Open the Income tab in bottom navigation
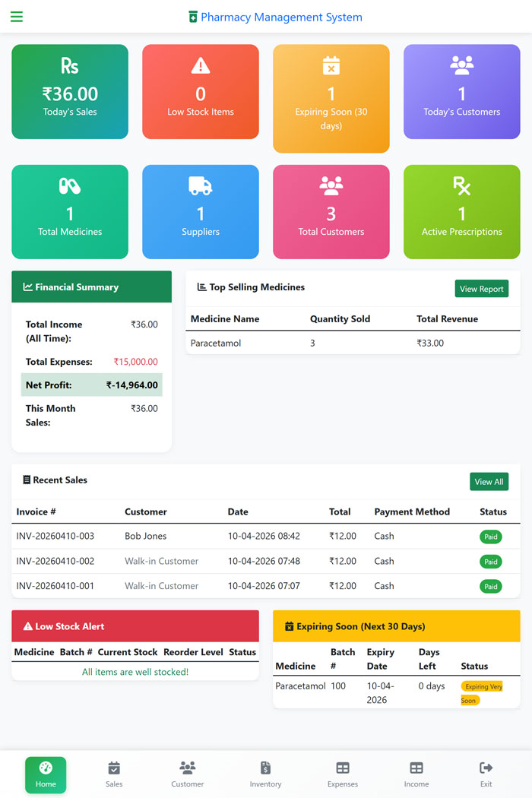Image resolution: width=532 pixels, height=798 pixels. [416, 774]
